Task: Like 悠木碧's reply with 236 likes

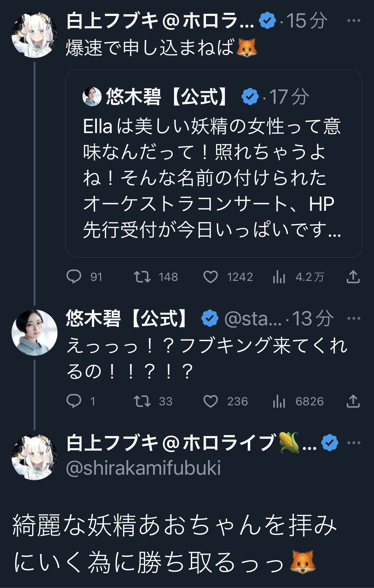Action: (x=211, y=401)
